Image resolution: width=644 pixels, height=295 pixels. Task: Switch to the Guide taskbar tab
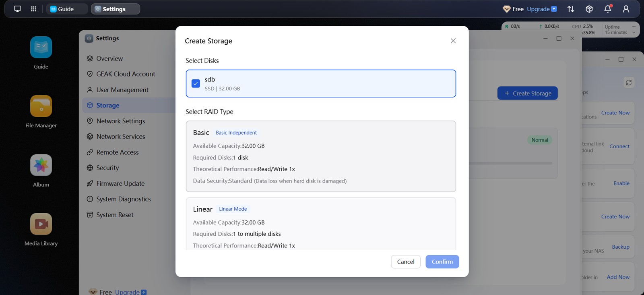point(67,9)
